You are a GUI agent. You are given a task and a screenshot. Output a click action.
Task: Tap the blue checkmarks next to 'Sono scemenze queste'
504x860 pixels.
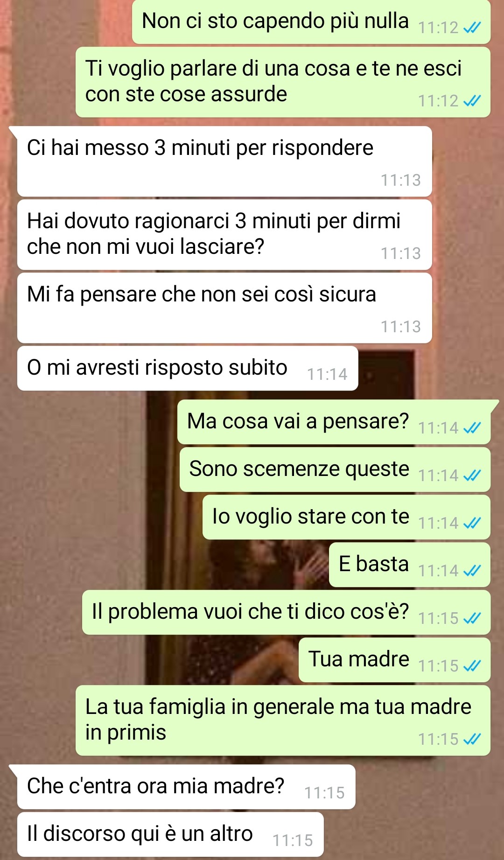[472, 475]
